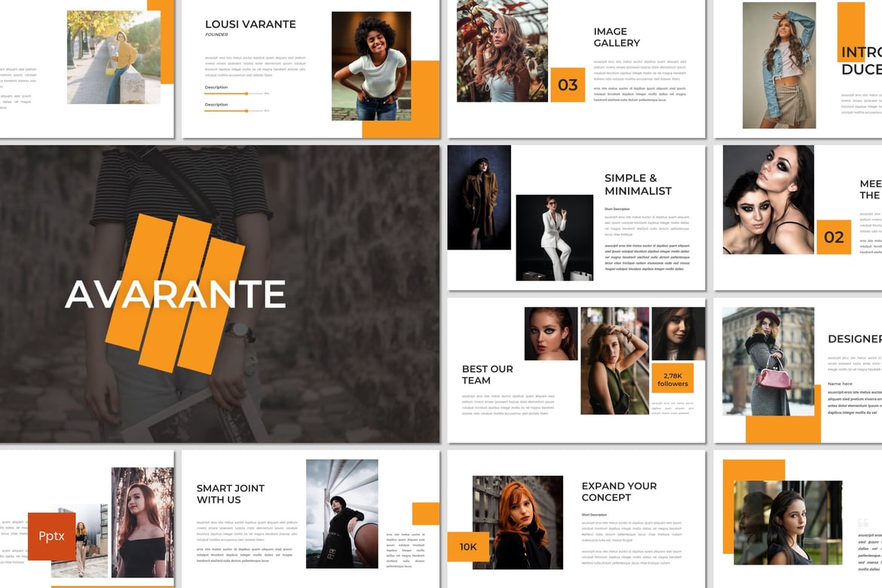Click the orange Pptx file badge
882x588 pixels.
coord(52,536)
